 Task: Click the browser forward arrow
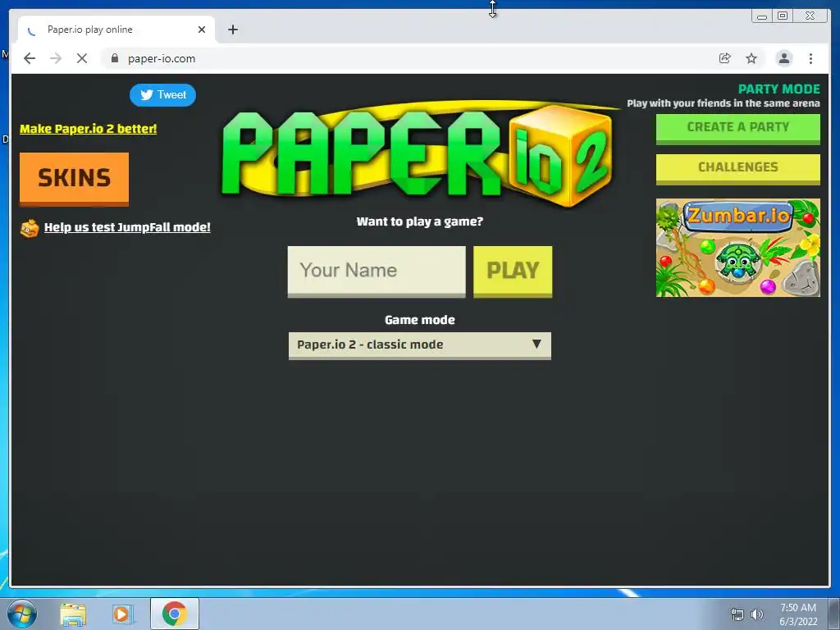point(56,58)
